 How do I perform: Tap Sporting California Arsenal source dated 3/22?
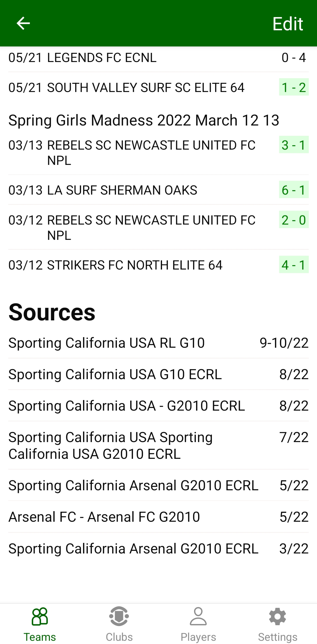[x=158, y=549]
